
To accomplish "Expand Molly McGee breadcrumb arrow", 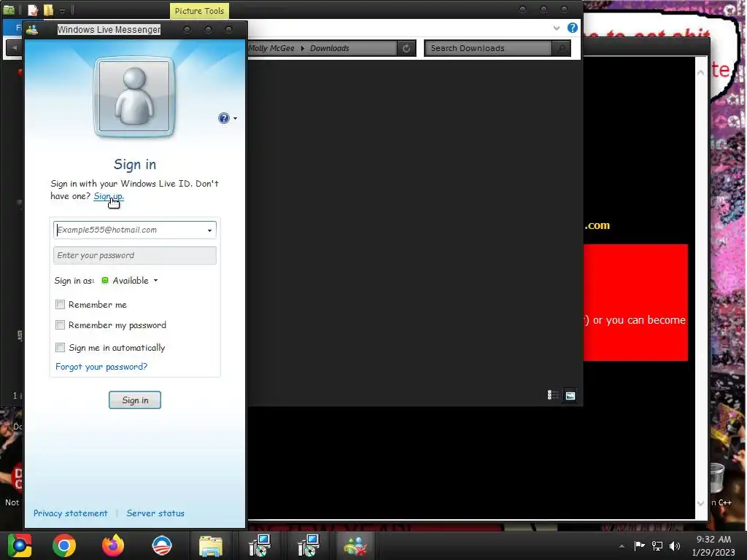I will point(303,48).
